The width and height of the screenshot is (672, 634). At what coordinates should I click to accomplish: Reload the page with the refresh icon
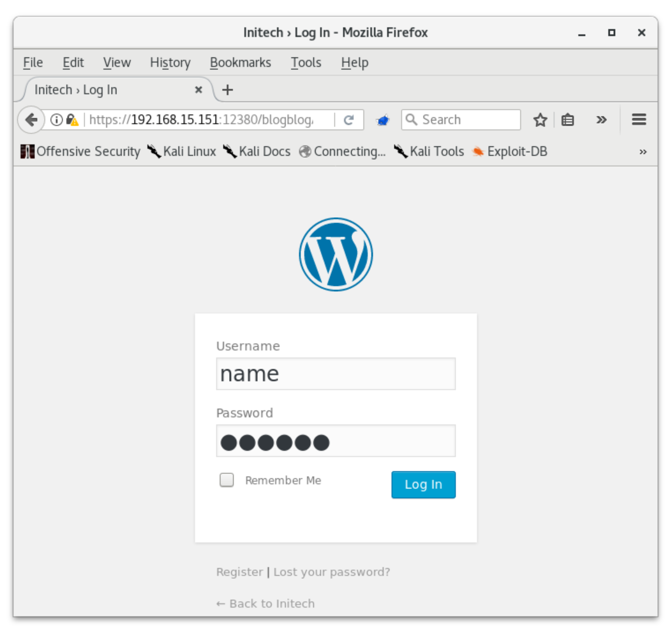[x=349, y=120]
